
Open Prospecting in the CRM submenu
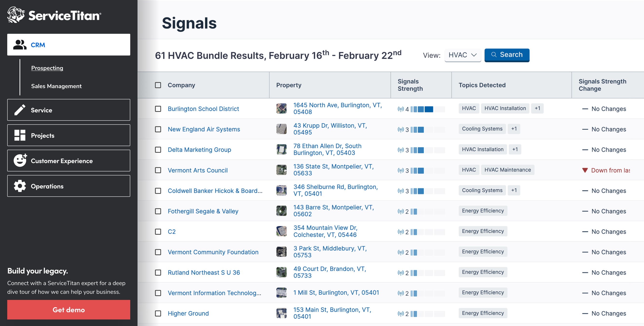coord(47,68)
